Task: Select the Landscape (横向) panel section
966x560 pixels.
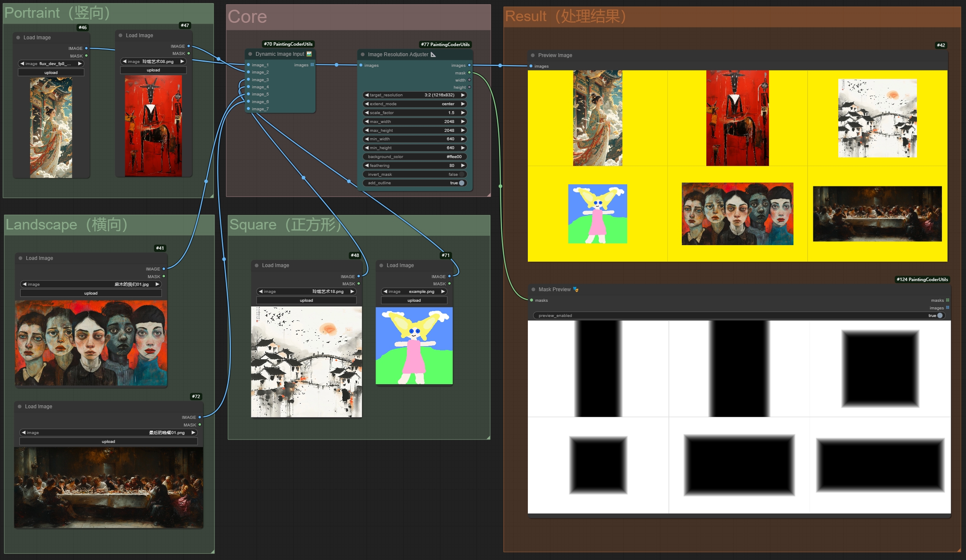Action: click(x=66, y=225)
